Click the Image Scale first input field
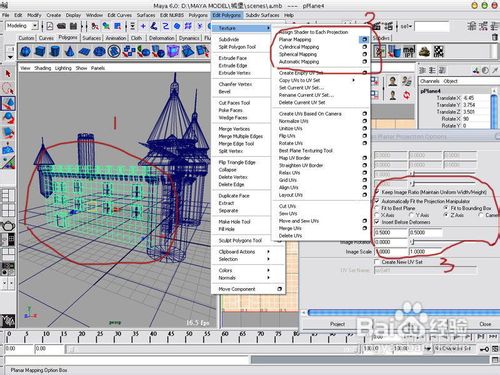 click(x=391, y=252)
